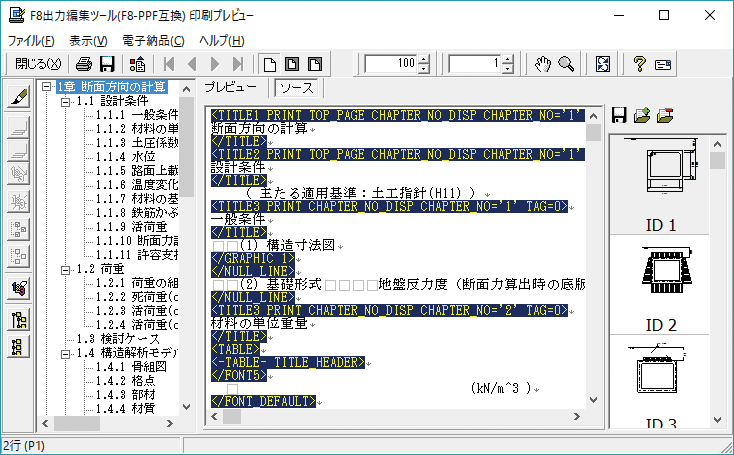Click the tree structure icon in left sidebar
The height and width of the screenshot is (455, 734).
[x=19, y=320]
